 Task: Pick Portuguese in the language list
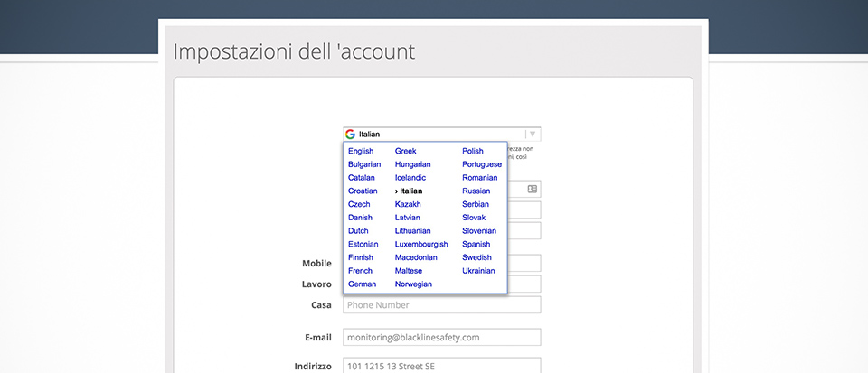482,165
